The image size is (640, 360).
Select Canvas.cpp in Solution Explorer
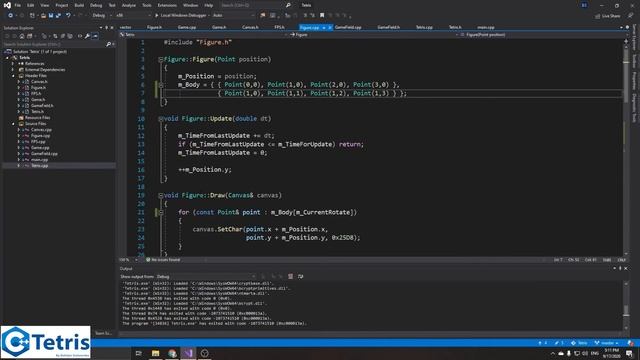point(41,130)
